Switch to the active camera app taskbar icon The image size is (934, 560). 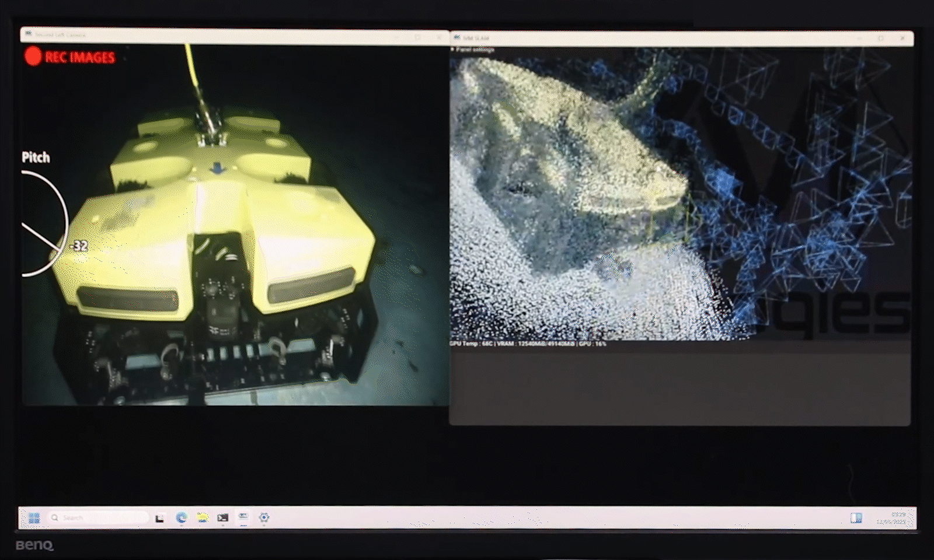(243, 517)
